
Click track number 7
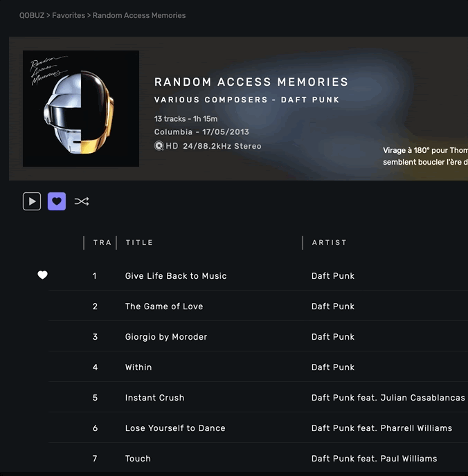[x=95, y=458]
